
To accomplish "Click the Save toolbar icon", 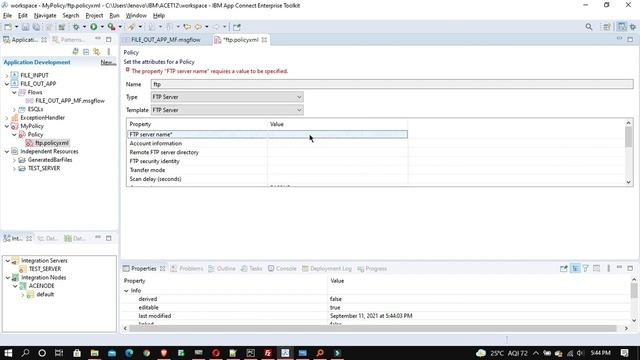I will (x=25, y=27).
